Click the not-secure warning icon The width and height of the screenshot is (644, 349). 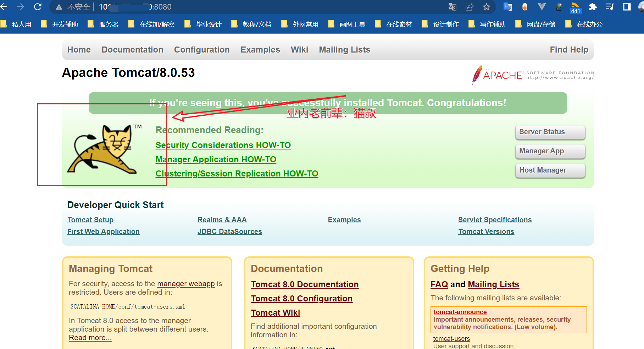pyautogui.click(x=59, y=7)
